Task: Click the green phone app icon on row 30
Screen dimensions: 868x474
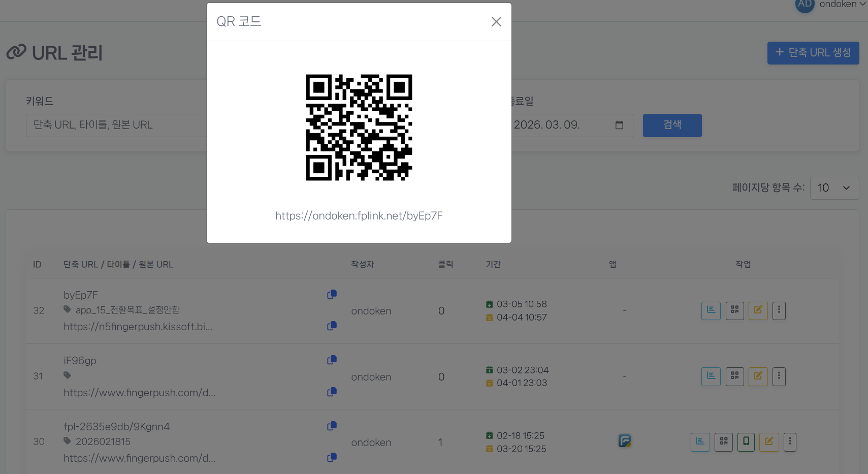Action: [x=746, y=442]
